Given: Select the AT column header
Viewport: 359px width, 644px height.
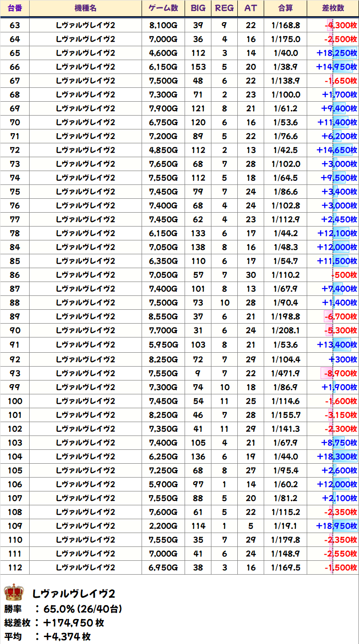Looking at the screenshot, I should click(x=251, y=8).
